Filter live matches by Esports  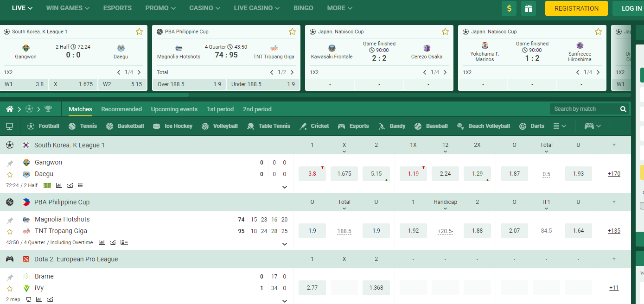353,126
